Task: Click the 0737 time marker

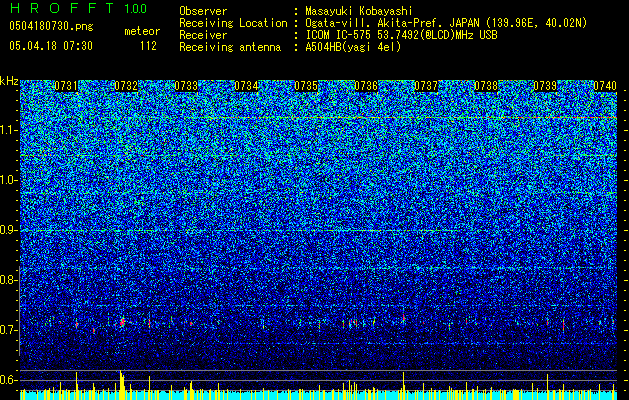Action: (x=426, y=86)
